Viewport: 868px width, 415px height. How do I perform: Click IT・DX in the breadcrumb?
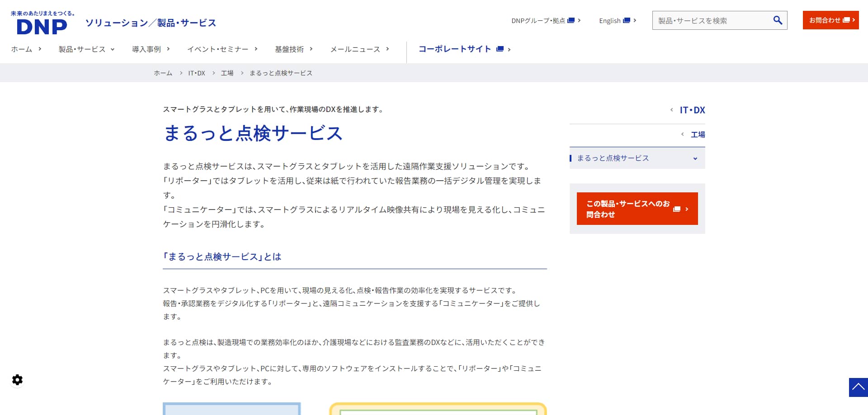tap(197, 73)
